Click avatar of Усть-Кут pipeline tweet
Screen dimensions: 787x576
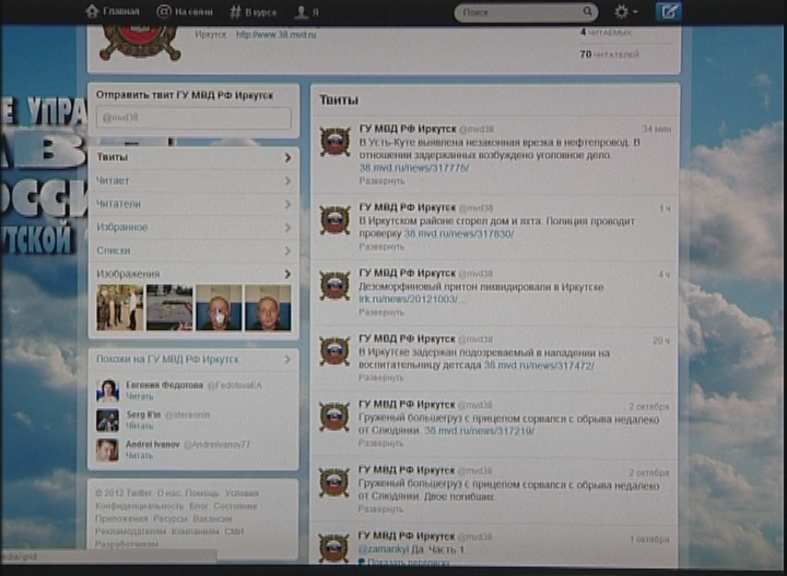[x=335, y=141]
